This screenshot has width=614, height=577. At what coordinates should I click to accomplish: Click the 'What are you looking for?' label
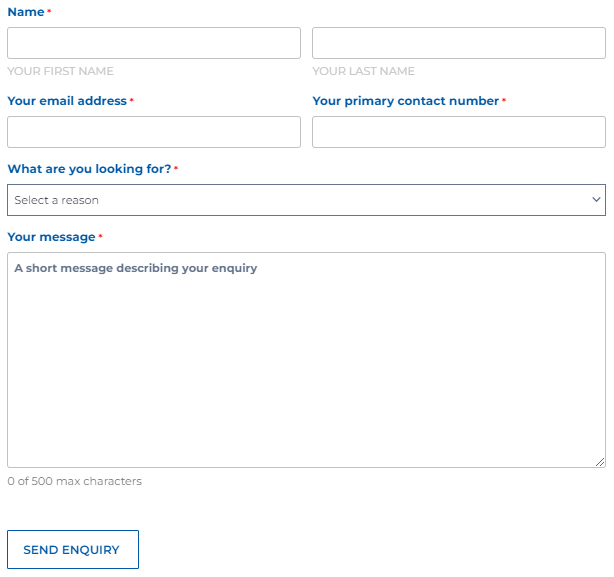[x=89, y=169]
